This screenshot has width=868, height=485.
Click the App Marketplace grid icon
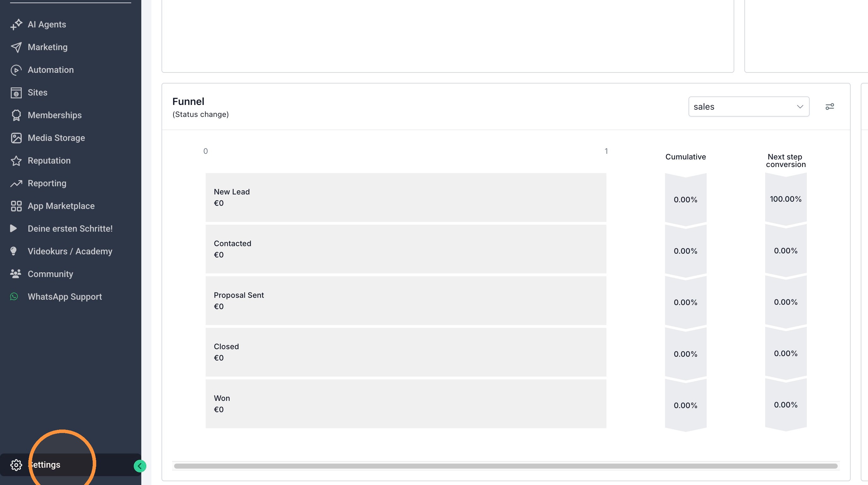point(16,206)
